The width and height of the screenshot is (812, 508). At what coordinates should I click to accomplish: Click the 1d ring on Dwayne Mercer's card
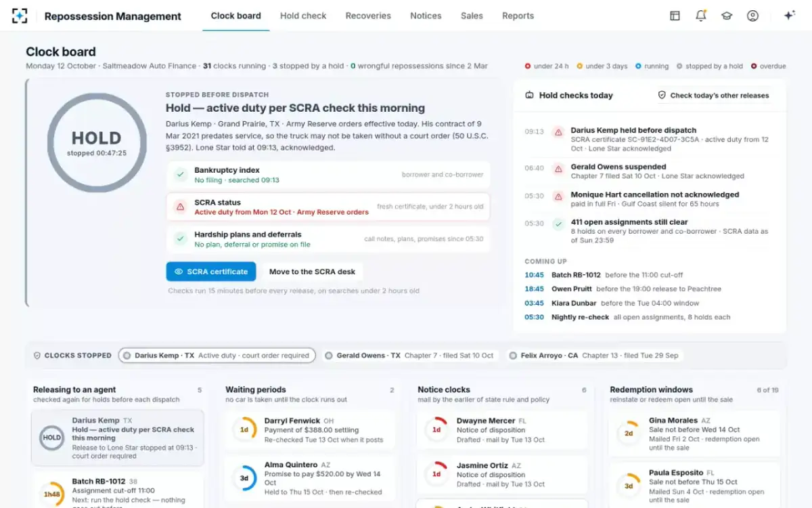click(436, 429)
